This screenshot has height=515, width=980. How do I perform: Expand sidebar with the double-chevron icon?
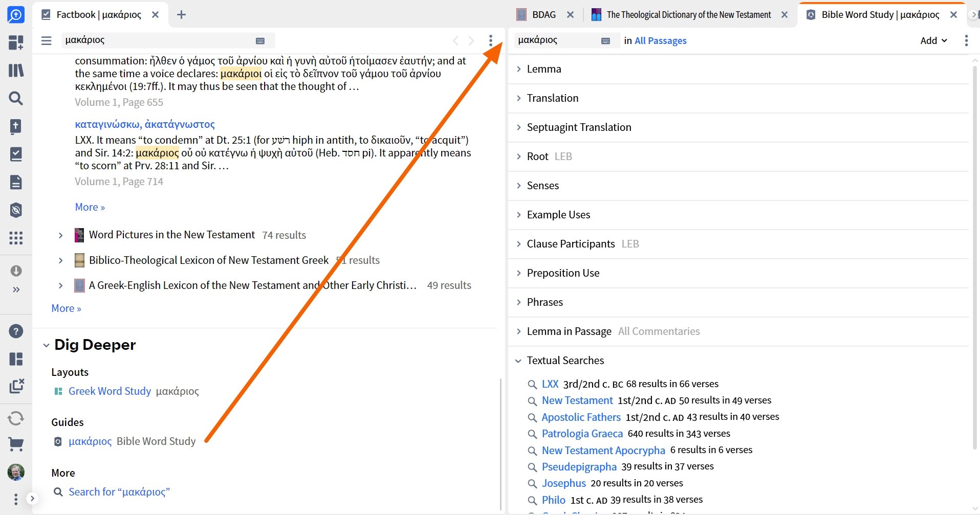click(16, 289)
